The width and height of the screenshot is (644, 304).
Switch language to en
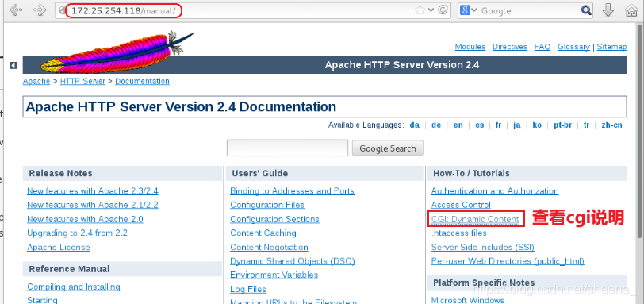tap(458, 125)
